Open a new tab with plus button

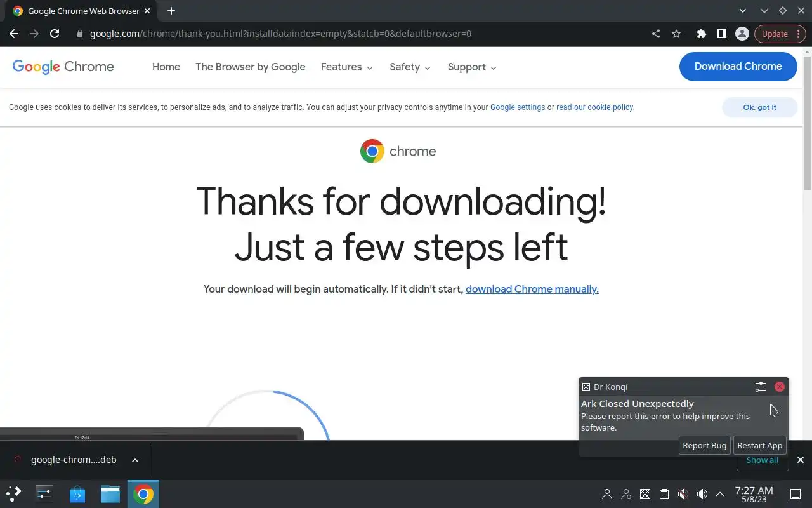pos(171,11)
